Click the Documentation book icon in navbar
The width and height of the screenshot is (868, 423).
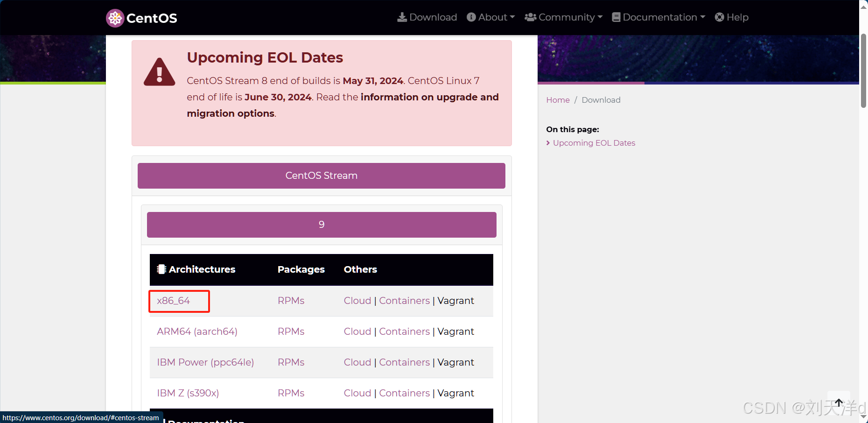click(616, 17)
